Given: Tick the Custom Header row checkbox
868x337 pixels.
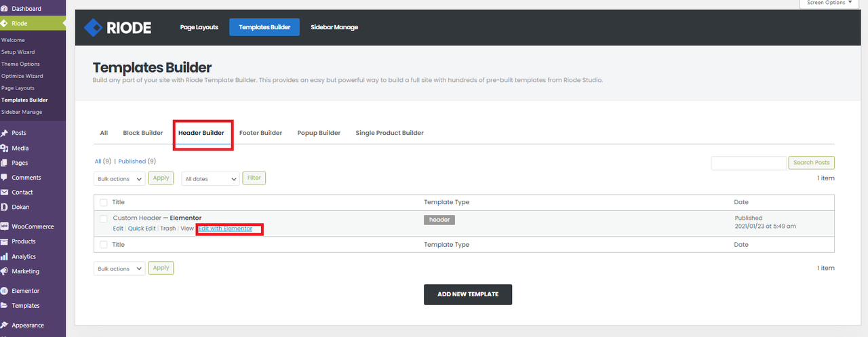Looking at the screenshot, I should pos(103,218).
